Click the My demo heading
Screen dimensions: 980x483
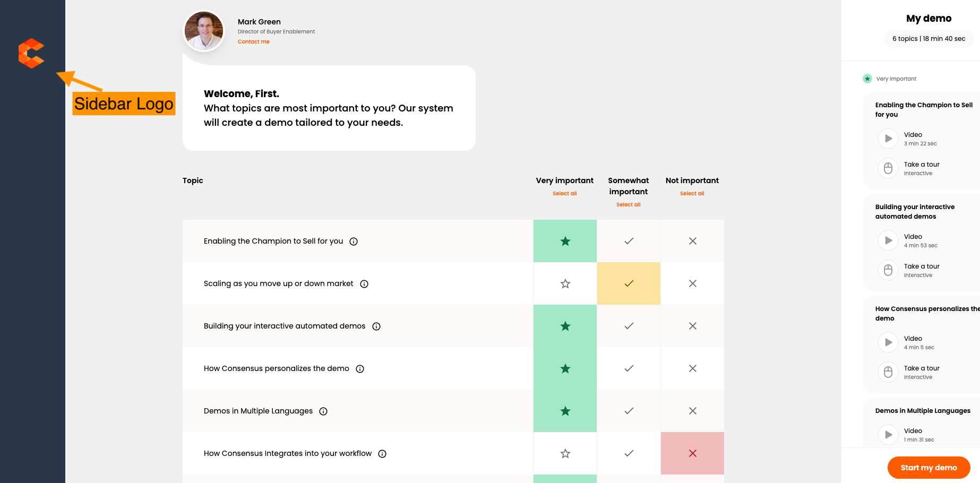(929, 19)
